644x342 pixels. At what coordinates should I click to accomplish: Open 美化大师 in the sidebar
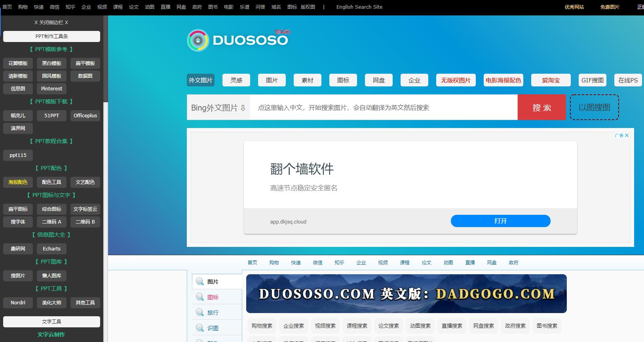pyautogui.click(x=51, y=303)
